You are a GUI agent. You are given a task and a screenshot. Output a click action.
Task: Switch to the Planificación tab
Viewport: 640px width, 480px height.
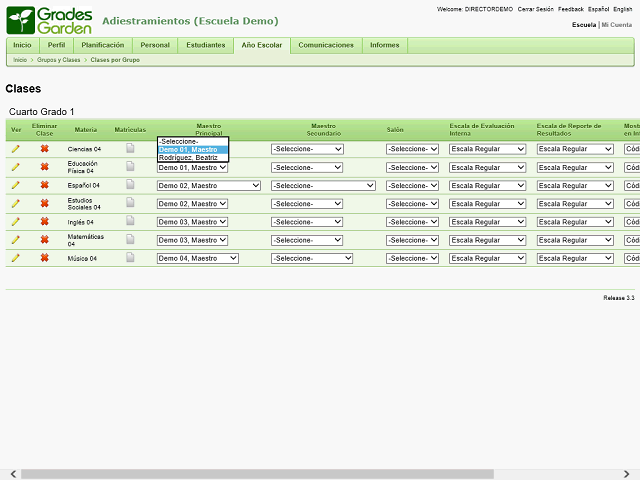click(102, 45)
